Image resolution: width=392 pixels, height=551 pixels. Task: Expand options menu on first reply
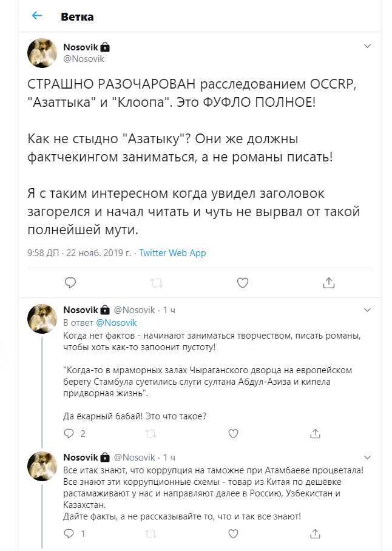coord(367,309)
